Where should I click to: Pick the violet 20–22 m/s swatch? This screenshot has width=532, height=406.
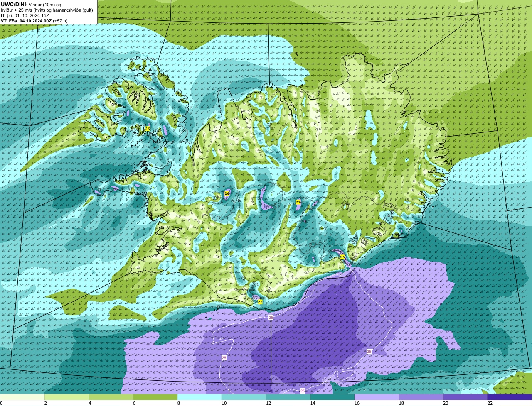pyautogui.click(x=465, y=397)
